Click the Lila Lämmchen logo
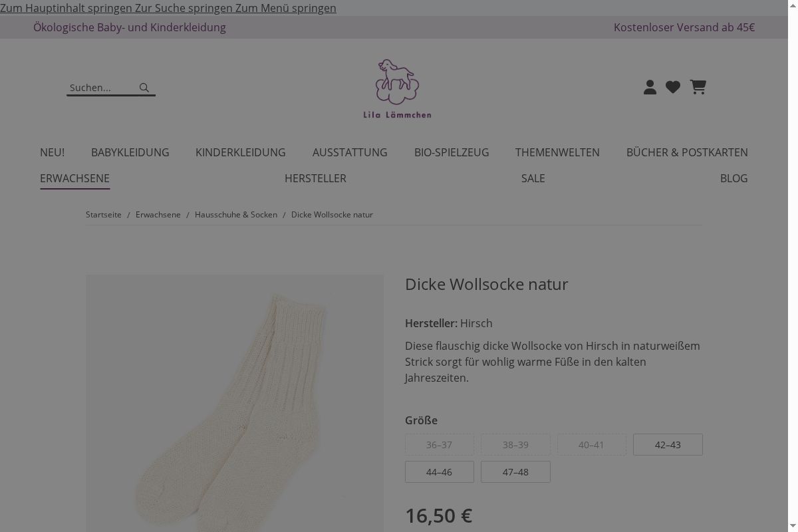798x532 pixels. 398,88
